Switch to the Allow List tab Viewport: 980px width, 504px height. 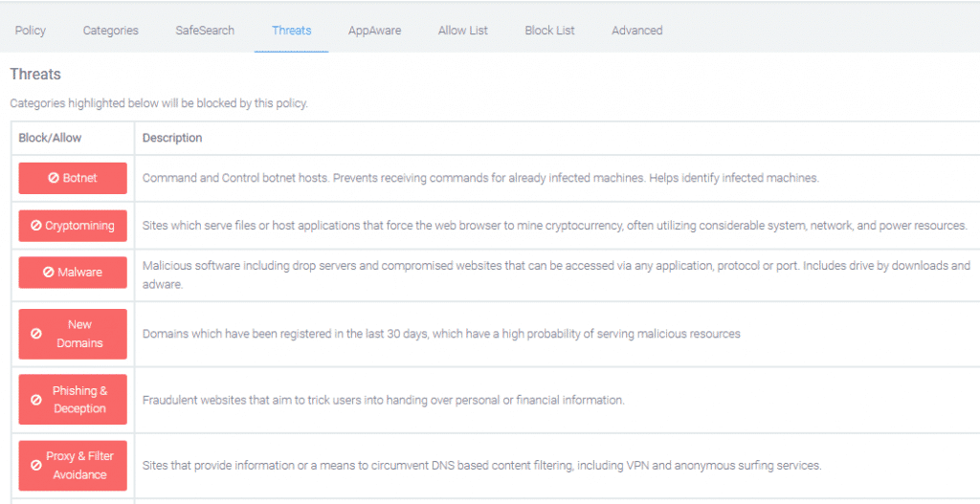[x=463, y=30]
